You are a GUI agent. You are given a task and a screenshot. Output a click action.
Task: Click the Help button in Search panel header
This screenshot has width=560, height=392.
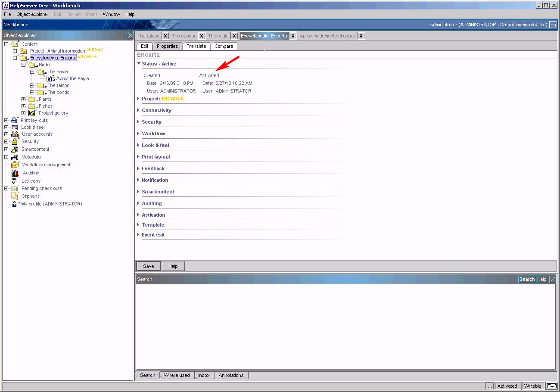click(x=542, y=279)
